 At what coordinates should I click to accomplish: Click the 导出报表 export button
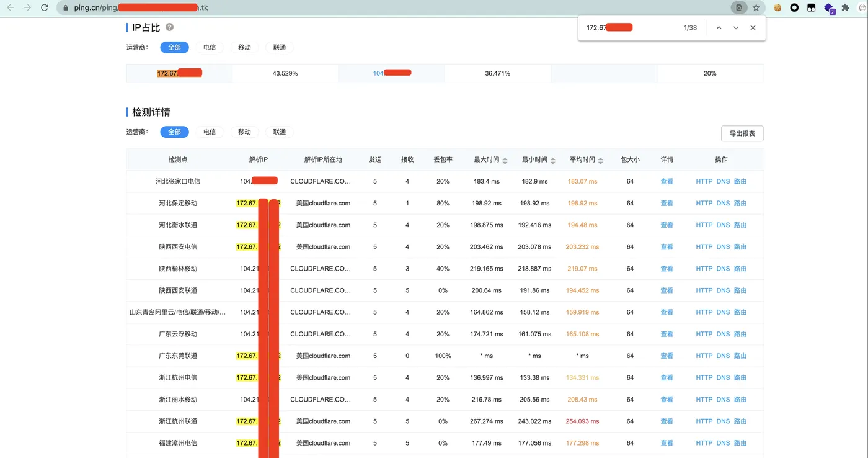pos(742,133)
